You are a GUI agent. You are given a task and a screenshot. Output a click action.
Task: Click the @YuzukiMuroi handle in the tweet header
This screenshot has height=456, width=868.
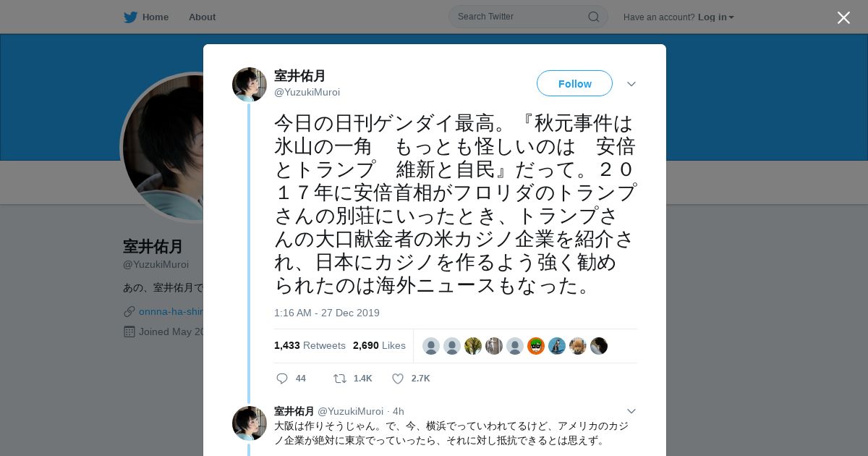pos(307,92)
